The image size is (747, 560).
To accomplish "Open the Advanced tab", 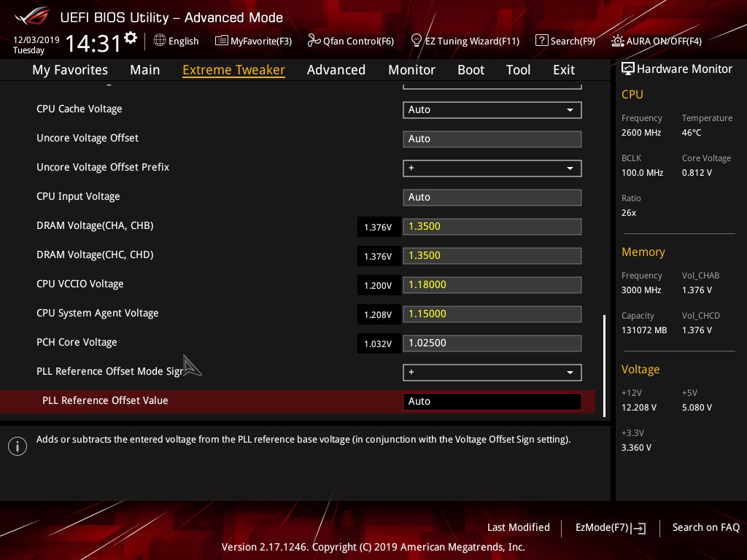I will (x=336, y=70).
